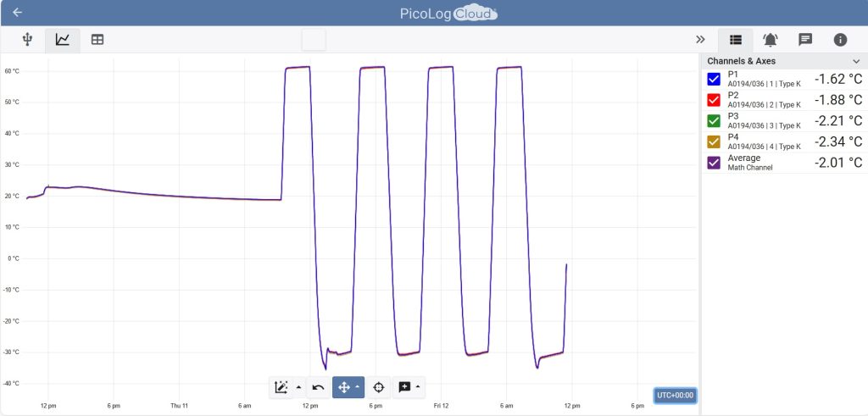This screenshot has height=416, width=868.
Task: Click the axis scaling edit tool
Action: [x=281, y=387]
